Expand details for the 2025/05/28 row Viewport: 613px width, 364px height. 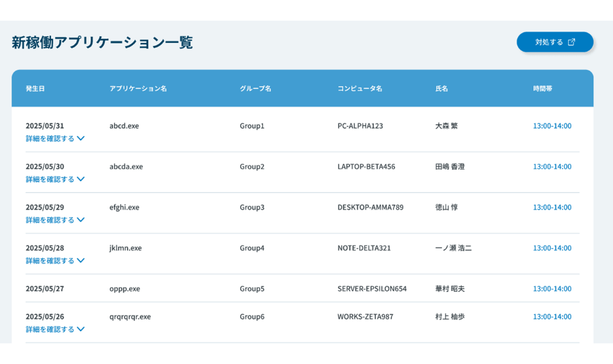click(x=55, y=260)
